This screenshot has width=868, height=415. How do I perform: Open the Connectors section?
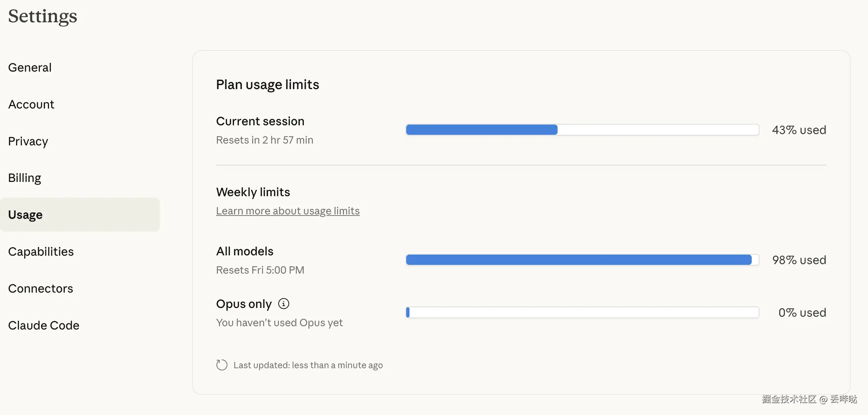41,289
